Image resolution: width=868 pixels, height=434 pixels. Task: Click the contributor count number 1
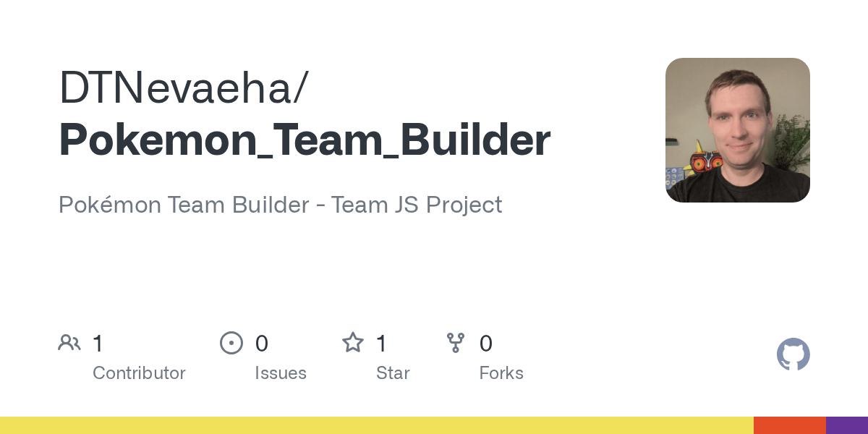(98, 343)
